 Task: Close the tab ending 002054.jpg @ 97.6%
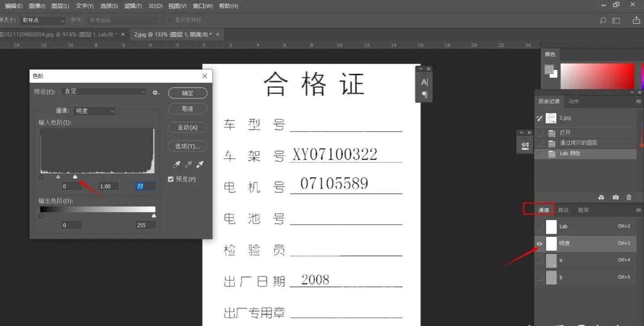[x=123, y=34]
